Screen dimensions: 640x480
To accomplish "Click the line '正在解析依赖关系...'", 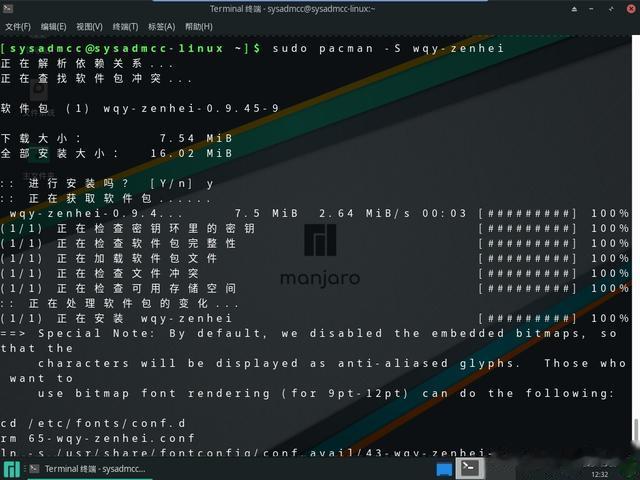I will (87, 64).
